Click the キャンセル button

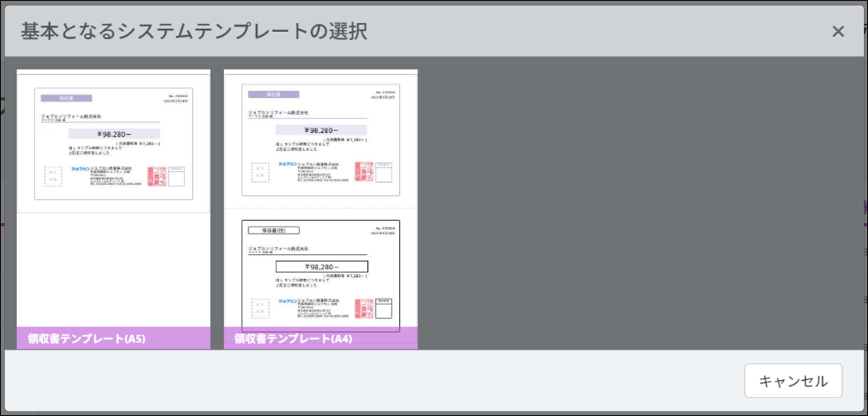tap(792, 381)
